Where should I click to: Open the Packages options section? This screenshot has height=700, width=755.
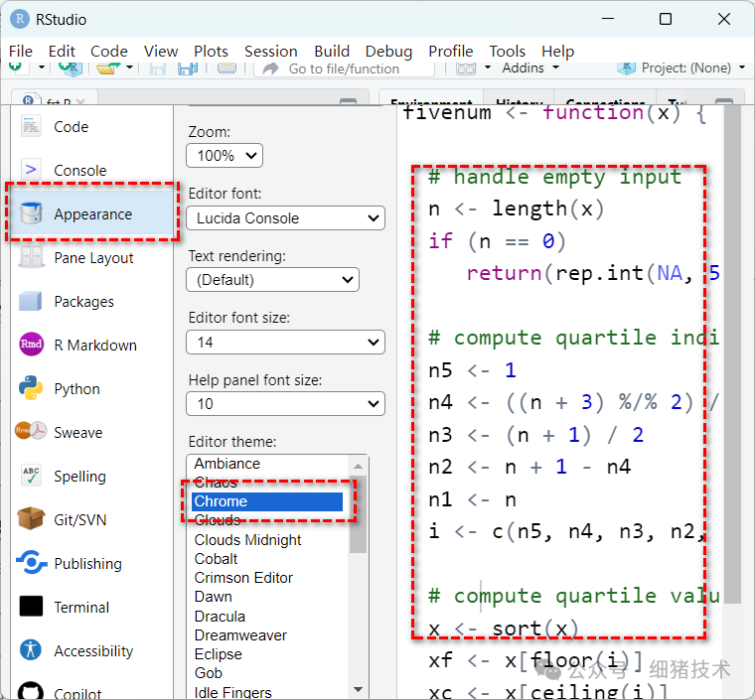[x=91, y=302]
